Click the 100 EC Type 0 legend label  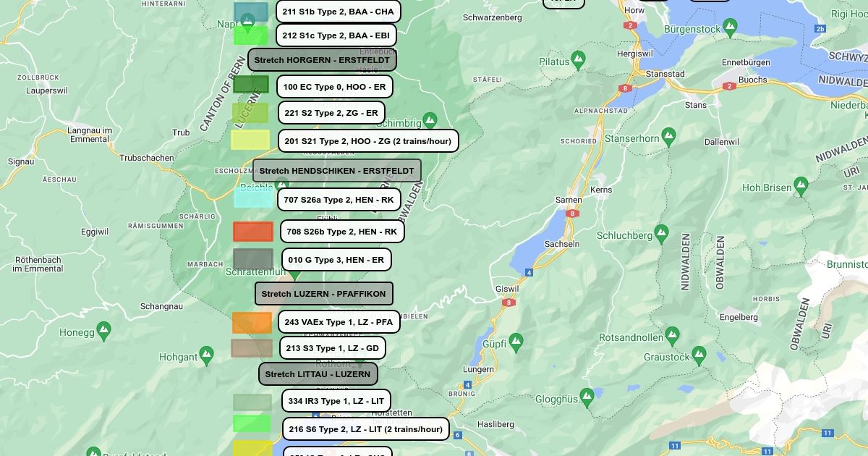334,87
